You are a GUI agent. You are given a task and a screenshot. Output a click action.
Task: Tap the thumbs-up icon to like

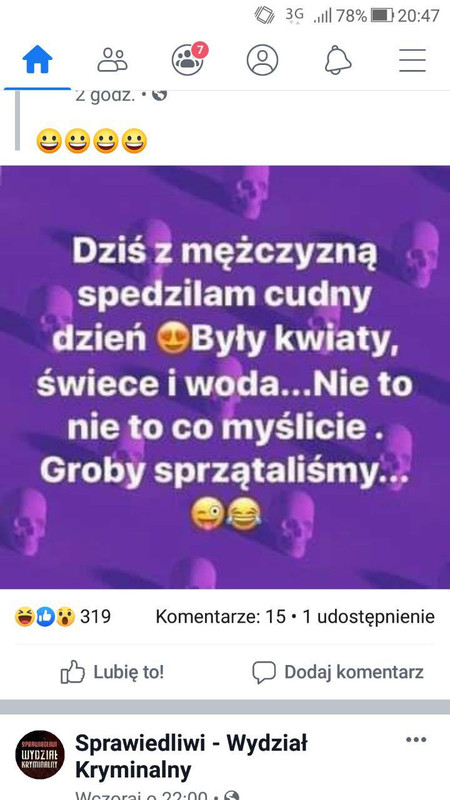[x=72, y=672]
